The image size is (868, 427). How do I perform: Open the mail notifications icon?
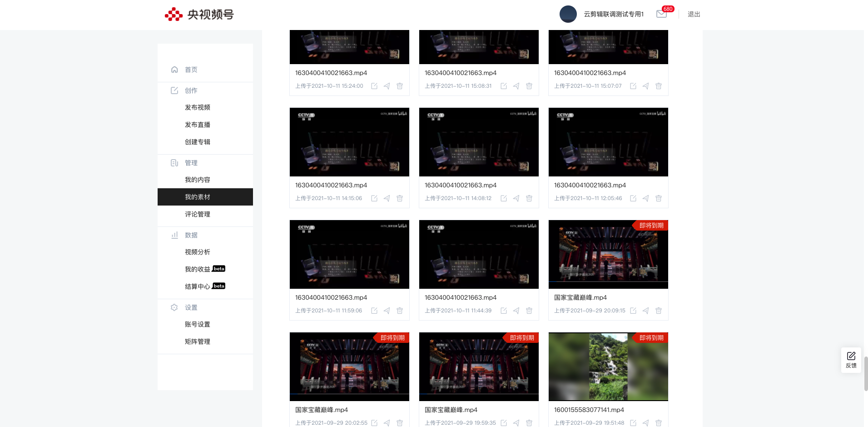pyautogui.click(x=661, y=14)
